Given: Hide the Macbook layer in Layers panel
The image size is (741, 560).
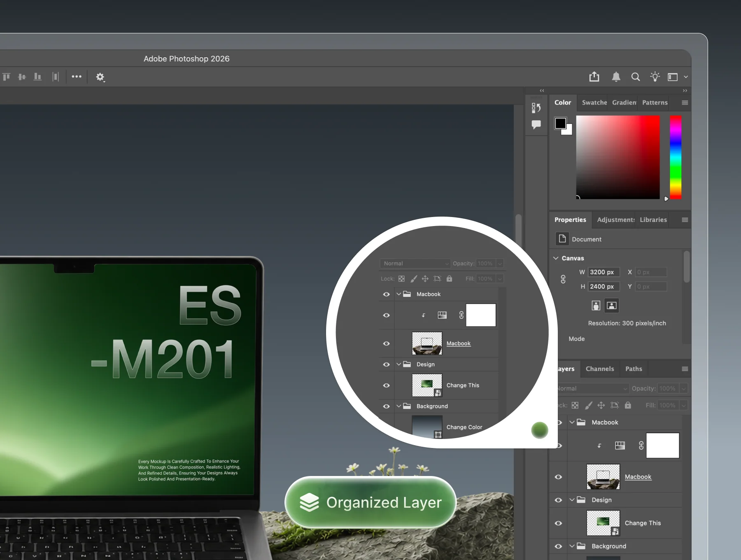Looking at the screenshot, I should point(558,477).
